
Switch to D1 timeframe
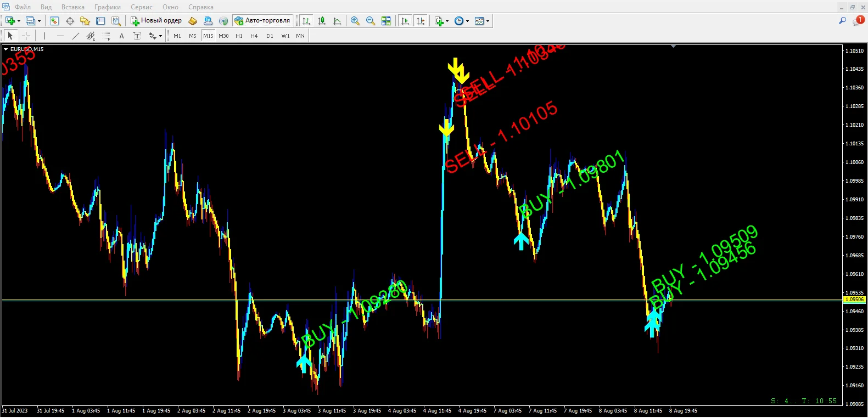tap(270, 36)
